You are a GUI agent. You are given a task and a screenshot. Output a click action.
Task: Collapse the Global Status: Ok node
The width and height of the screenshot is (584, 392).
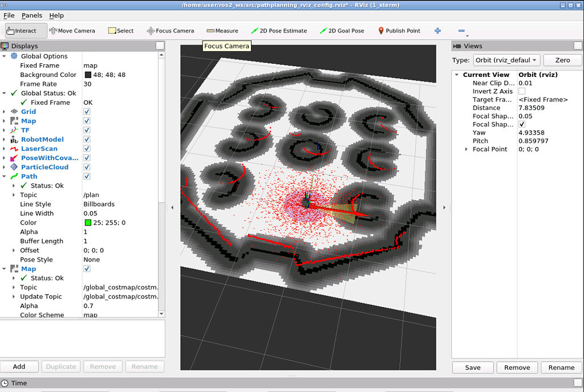coord(4,93)
